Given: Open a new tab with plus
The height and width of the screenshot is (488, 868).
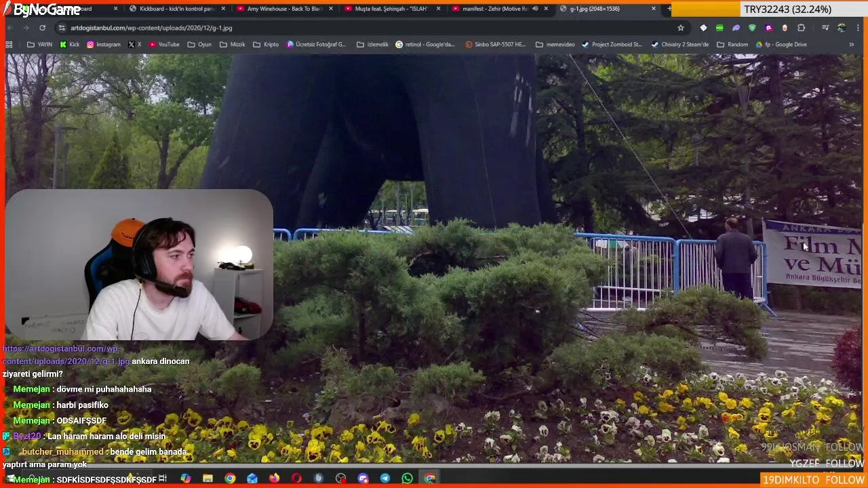Looking at the screenshot, I should [x=669, y=9].
